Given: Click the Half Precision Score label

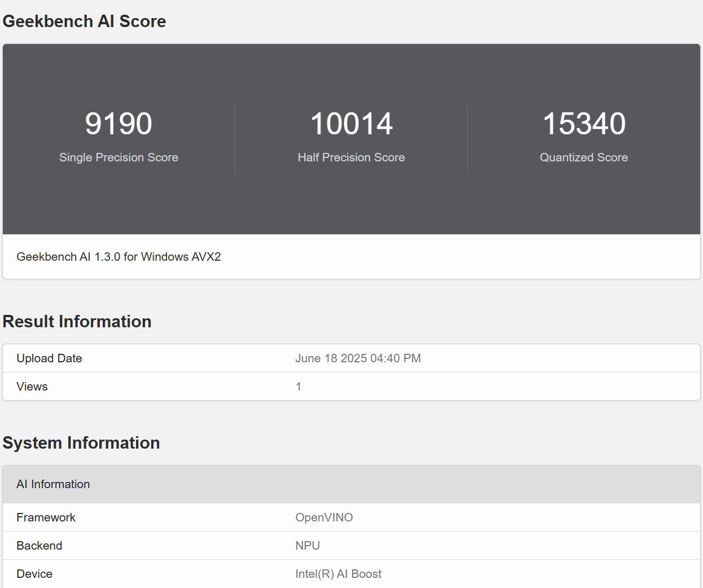Looking at the screenshot, I should click(351, 157).
